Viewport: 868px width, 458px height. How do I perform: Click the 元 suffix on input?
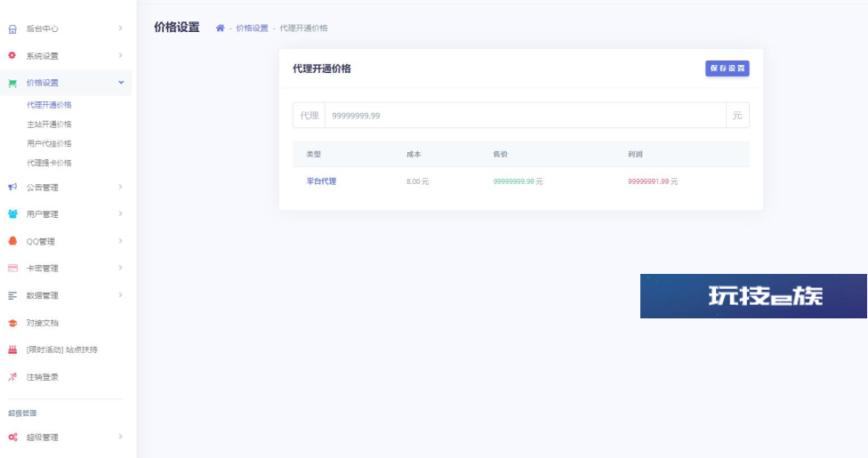point(737,116)
